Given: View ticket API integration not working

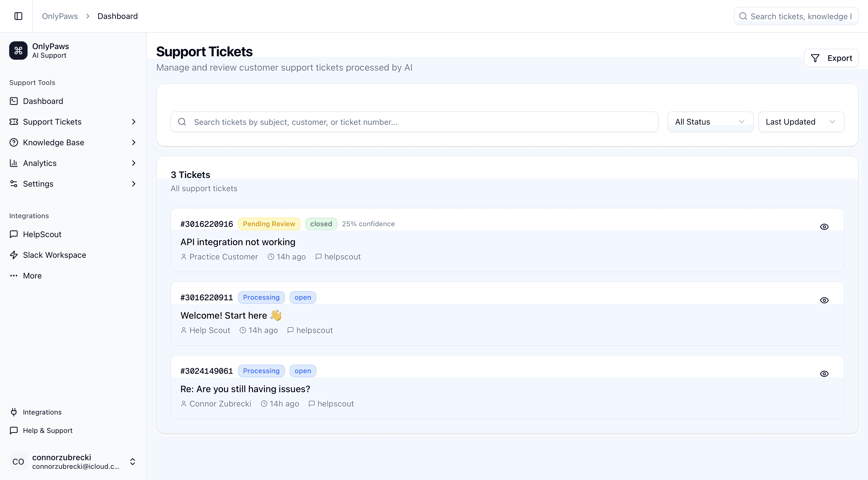Looking at the screenshot, I should (824, 227).
